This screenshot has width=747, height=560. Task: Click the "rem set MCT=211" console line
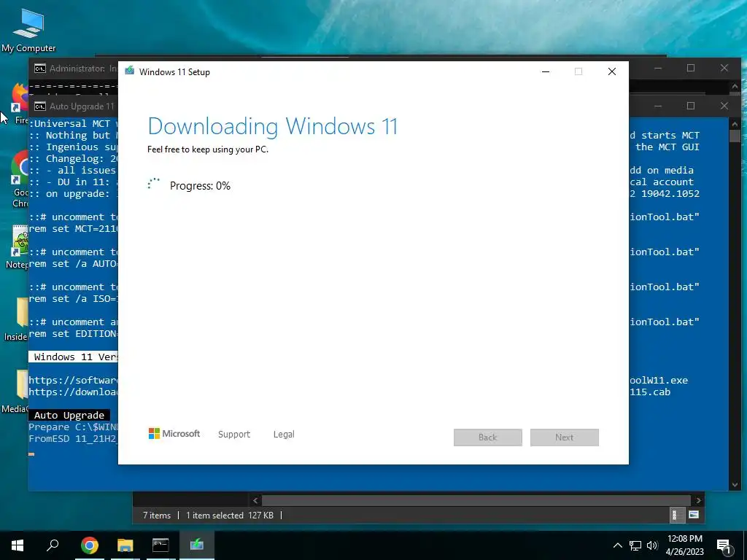coord(74,228)
